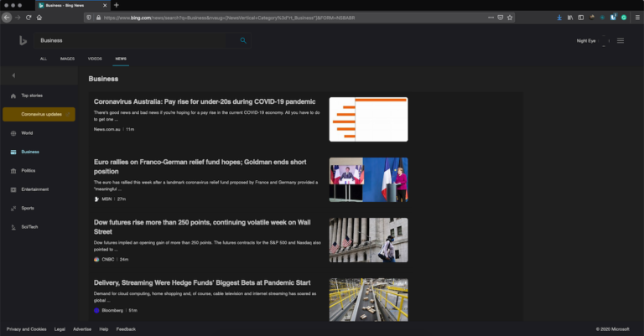Click the World globe icon
Screen dimensions: 644x336
click(13, 133)
